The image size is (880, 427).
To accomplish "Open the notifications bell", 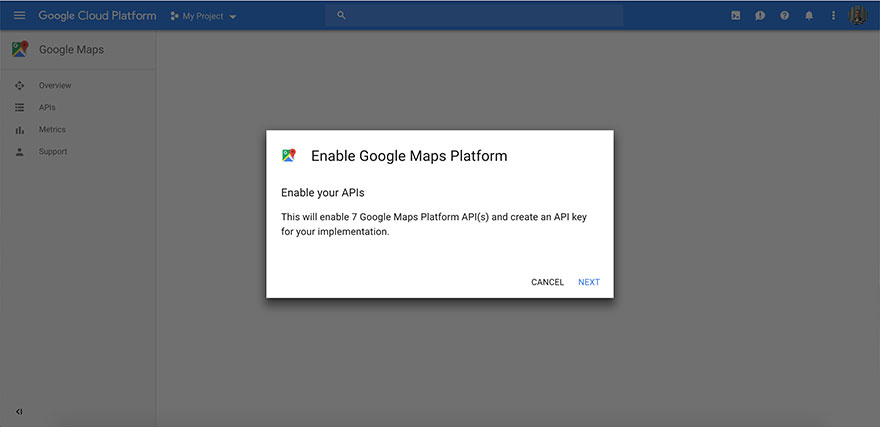I will click(809, 16).
